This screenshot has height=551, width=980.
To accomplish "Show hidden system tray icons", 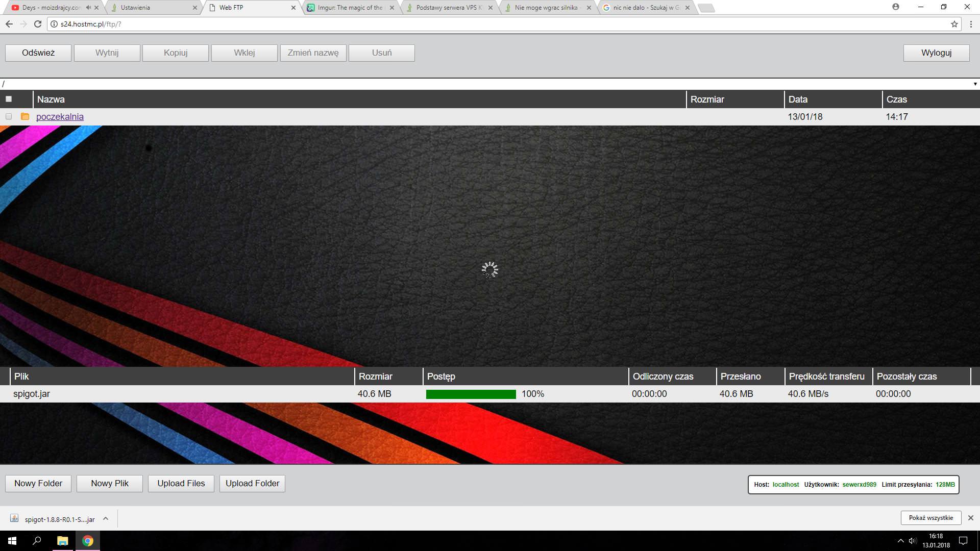I will tap(900, 541).
